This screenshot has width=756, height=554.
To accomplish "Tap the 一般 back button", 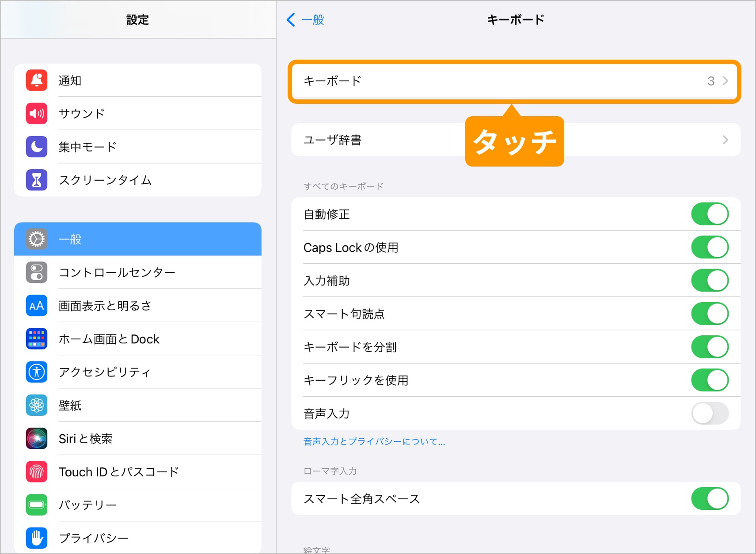I will click(x=306, y=19).
